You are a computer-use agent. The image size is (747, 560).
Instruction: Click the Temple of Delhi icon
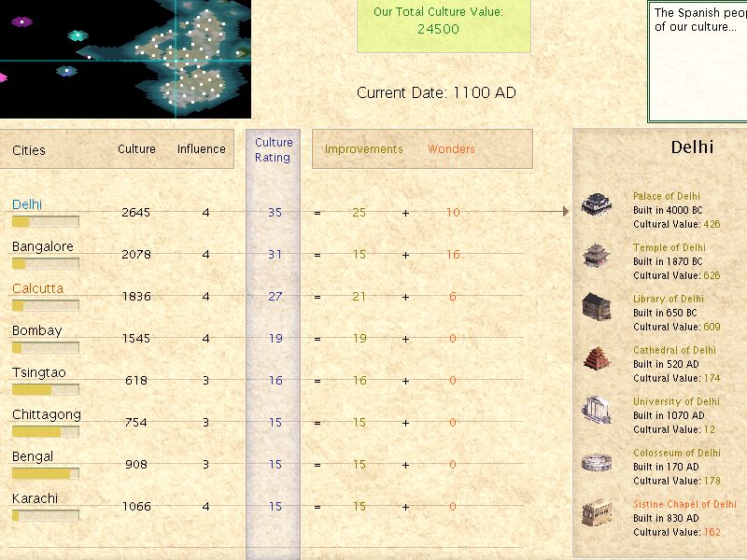597,256
